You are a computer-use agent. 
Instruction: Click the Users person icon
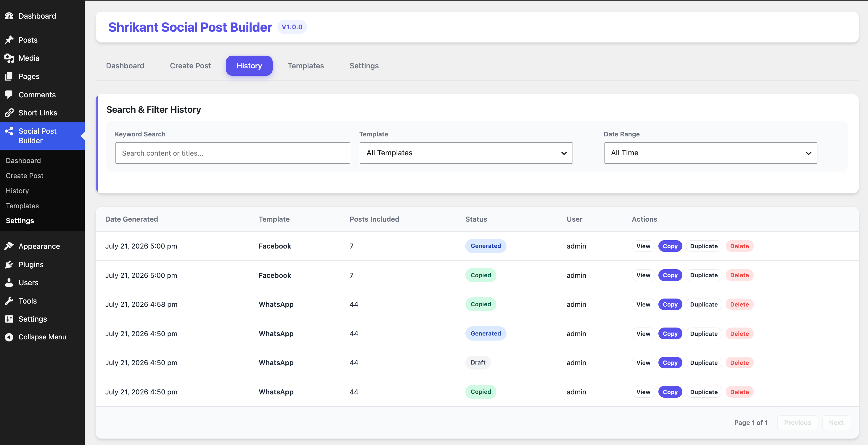(9, 282)
